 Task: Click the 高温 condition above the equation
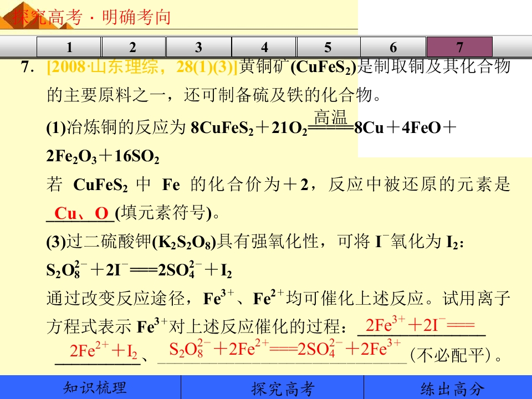pyautogui.click(x=330, y=117)
